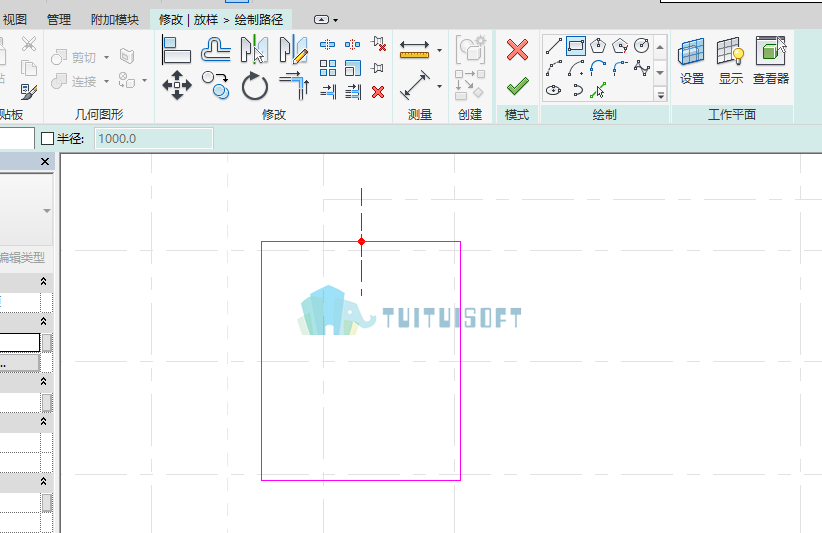
Task: Select the Rectangle draw tool
Action: (x=576, y=46)
